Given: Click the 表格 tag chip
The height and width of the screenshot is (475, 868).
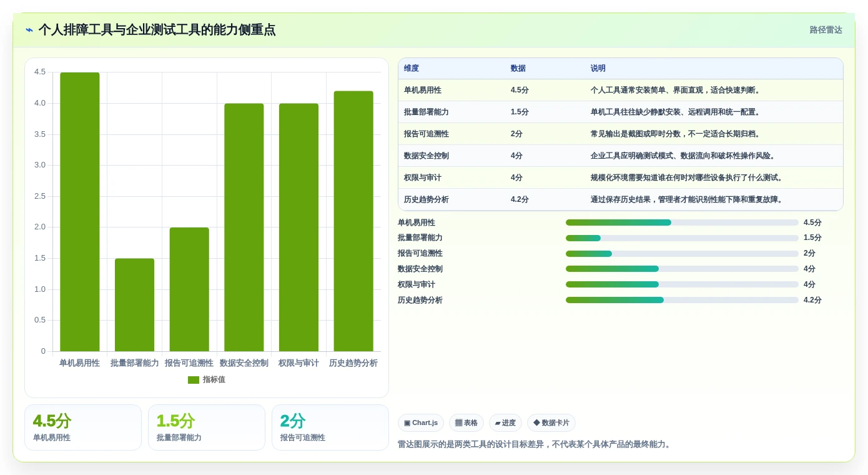Looking at the screenshot, I should coord(466,423).
